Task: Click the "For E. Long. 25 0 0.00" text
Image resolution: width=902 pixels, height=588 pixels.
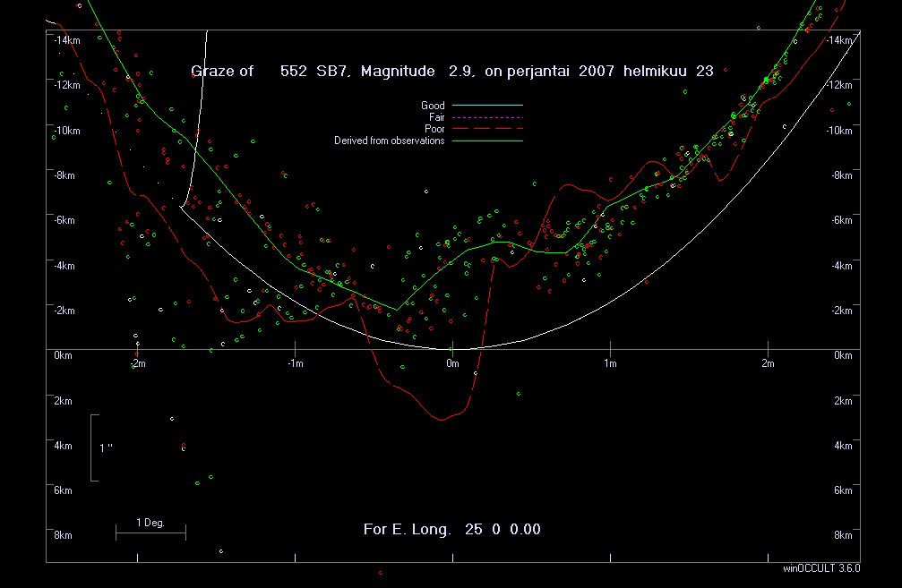Action: pos(451,529)
